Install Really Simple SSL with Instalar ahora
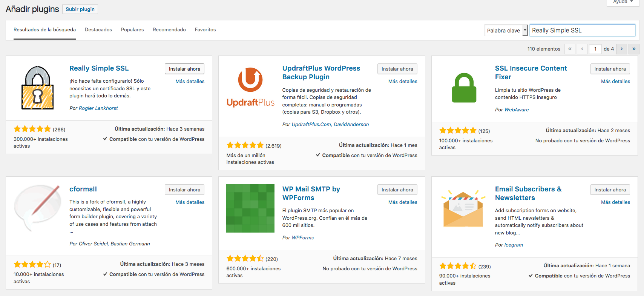 pyautogui.click(x=184, y=69)
